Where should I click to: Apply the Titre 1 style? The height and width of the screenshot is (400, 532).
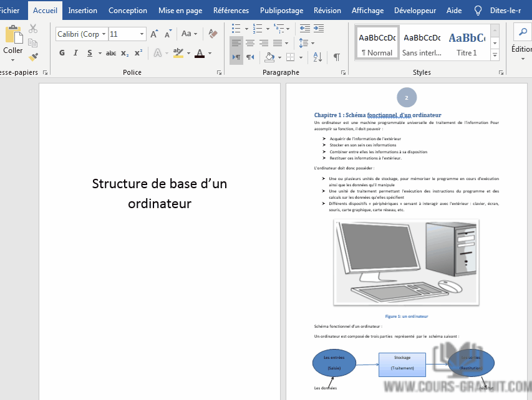[x=467, y=43]
